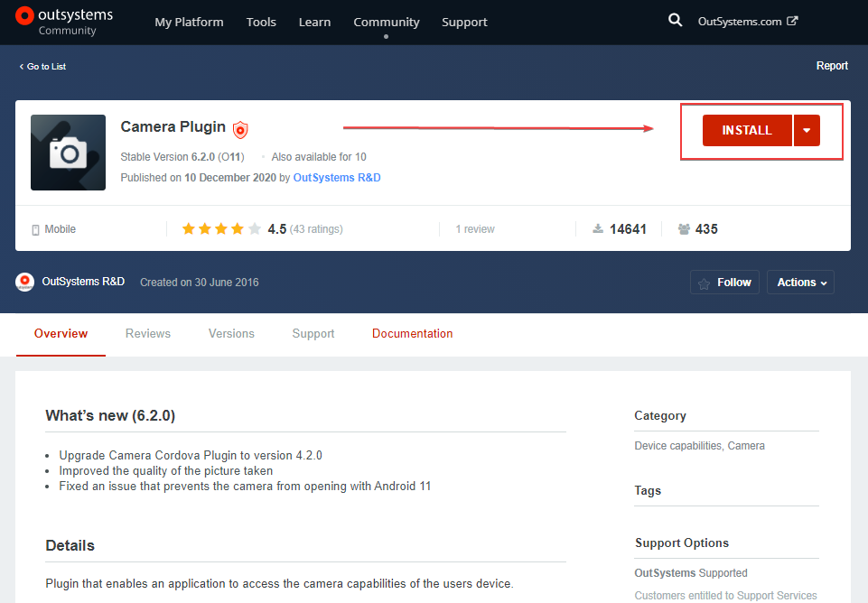Open the OutSystems R&D publisher link
Viewport: 868px width, 603px height.
[x=336, y=178]
